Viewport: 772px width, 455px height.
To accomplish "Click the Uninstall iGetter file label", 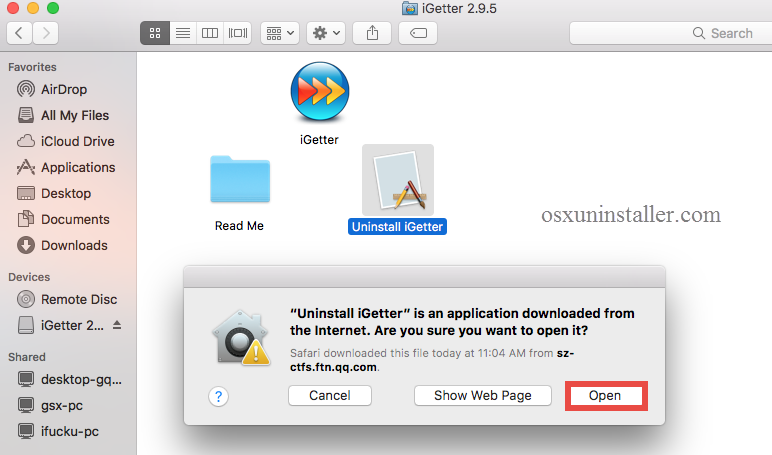I will pyautogui.click(x=397, y=227).
